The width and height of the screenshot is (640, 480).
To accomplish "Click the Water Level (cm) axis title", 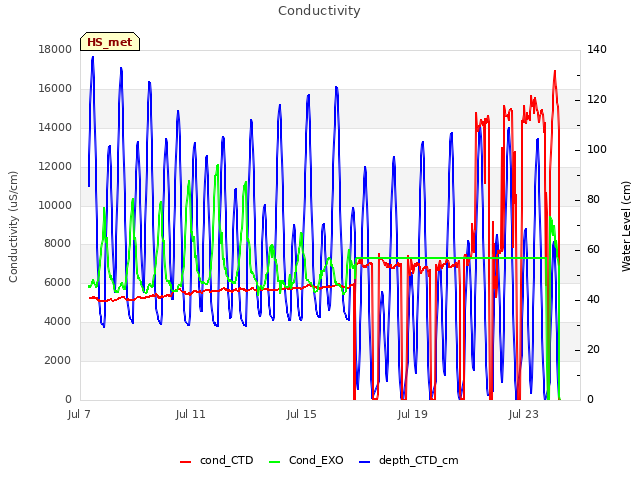I will click(626, 227).
